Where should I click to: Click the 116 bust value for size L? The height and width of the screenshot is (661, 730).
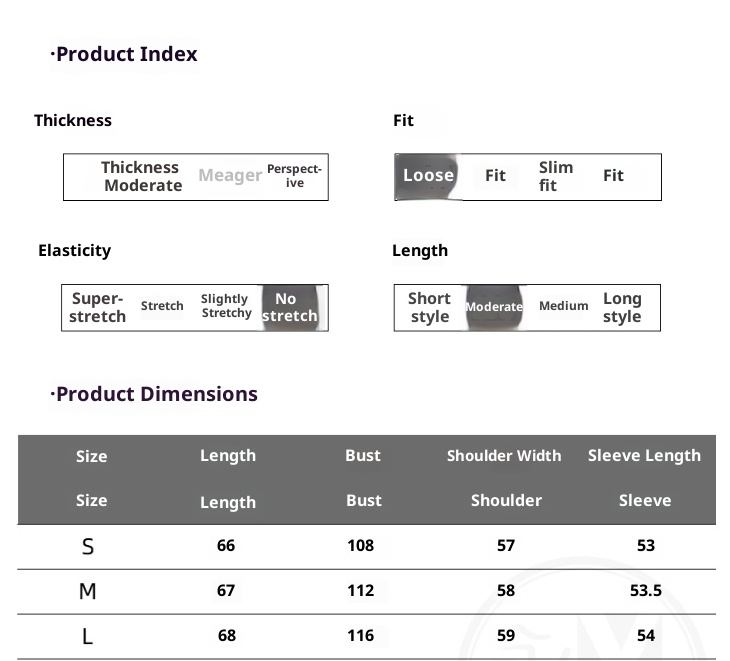[x=360, y=635]
